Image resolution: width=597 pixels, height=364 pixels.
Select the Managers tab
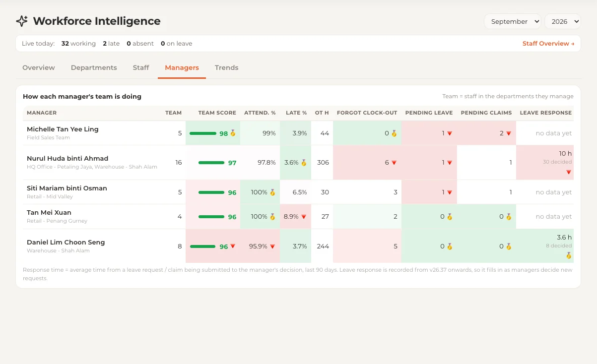tap(182, 67)
